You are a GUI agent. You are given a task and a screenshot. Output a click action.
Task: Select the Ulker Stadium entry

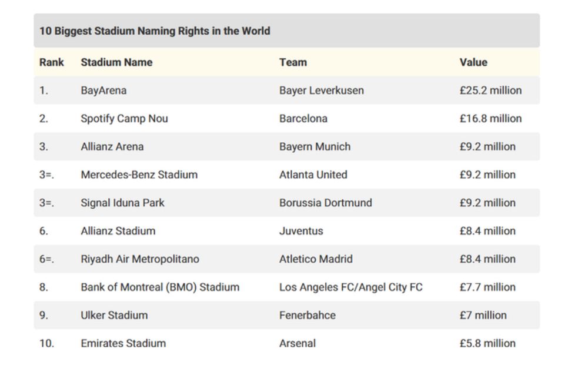115,315
